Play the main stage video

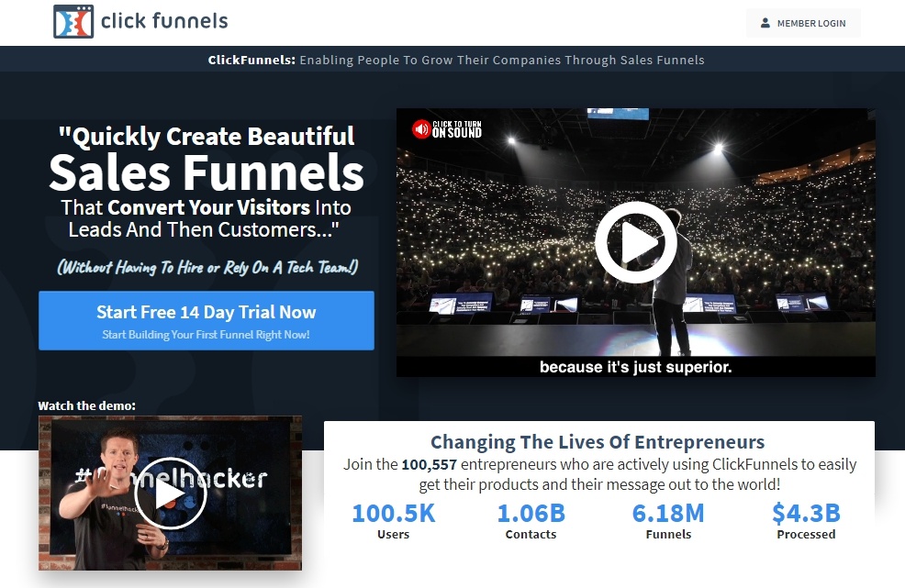tap(636, 242)
